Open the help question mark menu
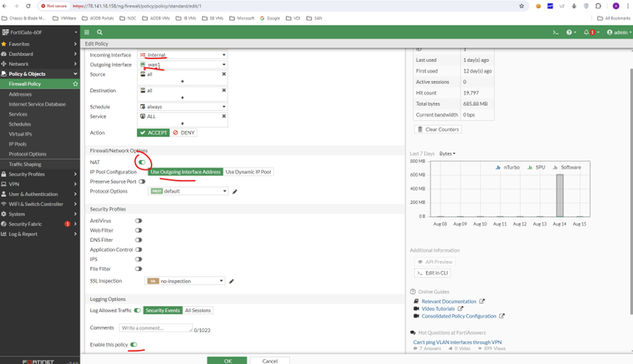 tap(570, 32)
